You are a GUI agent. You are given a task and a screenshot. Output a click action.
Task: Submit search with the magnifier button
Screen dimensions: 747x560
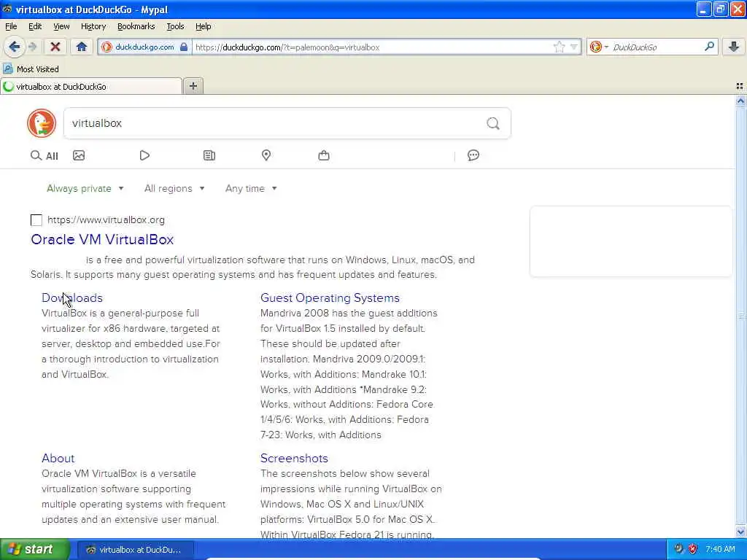493,123
